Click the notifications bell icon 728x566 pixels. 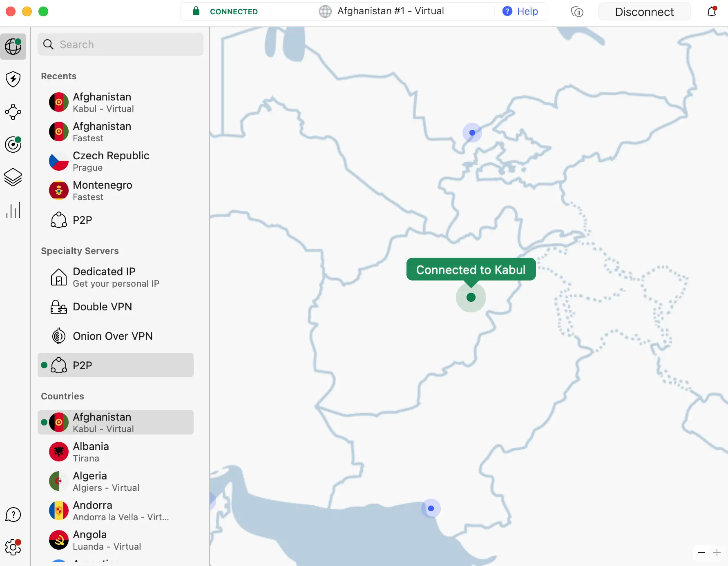[x=712, y=11]
